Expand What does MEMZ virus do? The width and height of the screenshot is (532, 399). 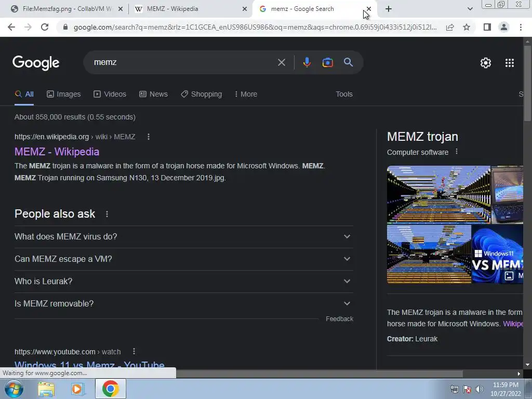point(184,236)
